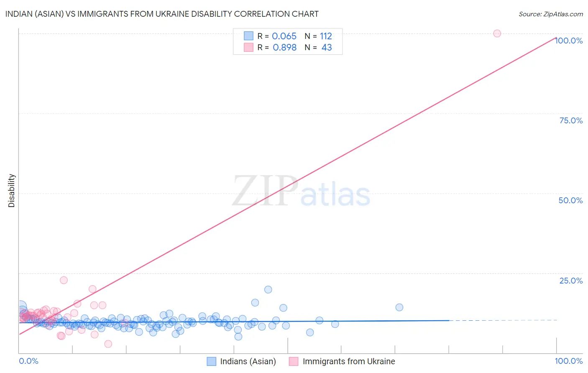Click the 25.0% y-axis label
The height and width of the screenshot is (373, 588).
click(x=571, y=281)
